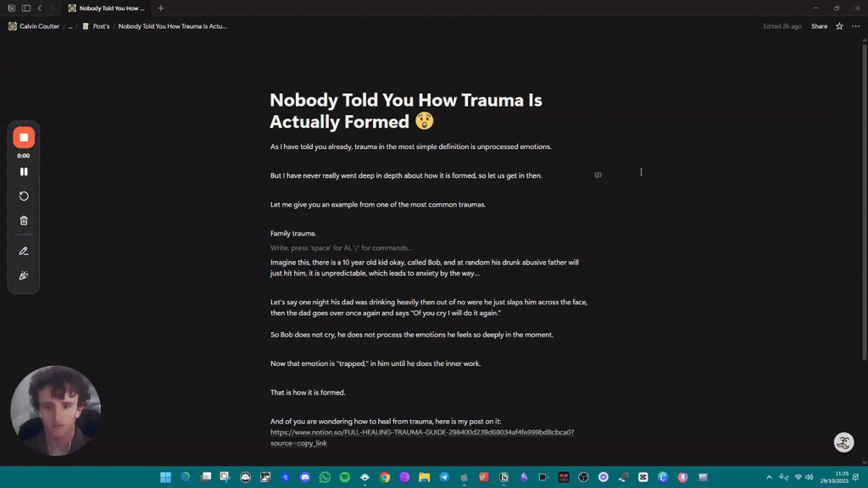Expand hidden icons in the system tray

click(770, 477)
